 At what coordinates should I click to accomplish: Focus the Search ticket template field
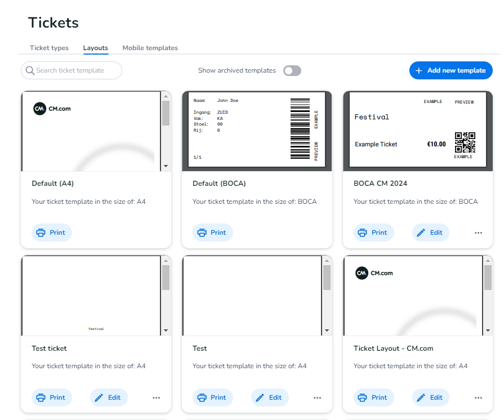pyautogui.click(x=76, y=71)
